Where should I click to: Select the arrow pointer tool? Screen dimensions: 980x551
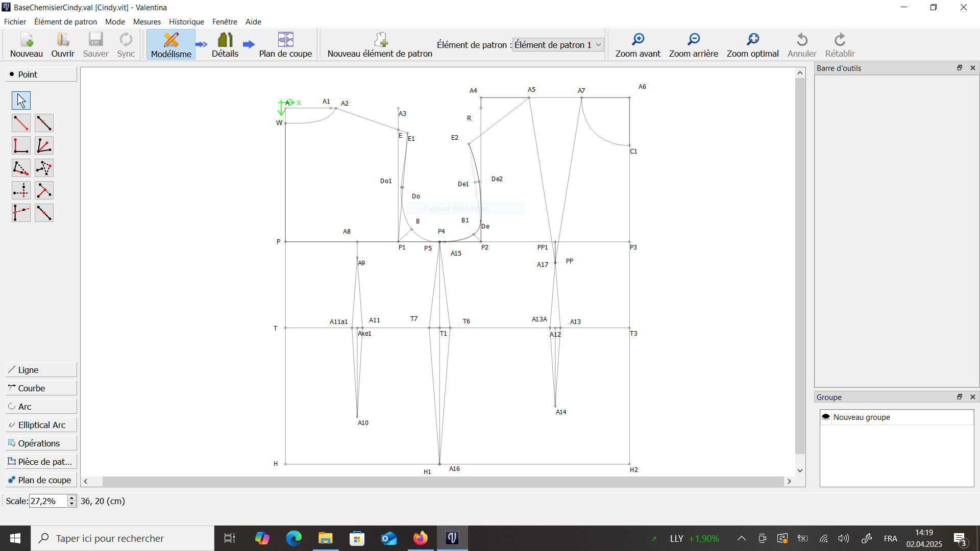tap(21, 101)
